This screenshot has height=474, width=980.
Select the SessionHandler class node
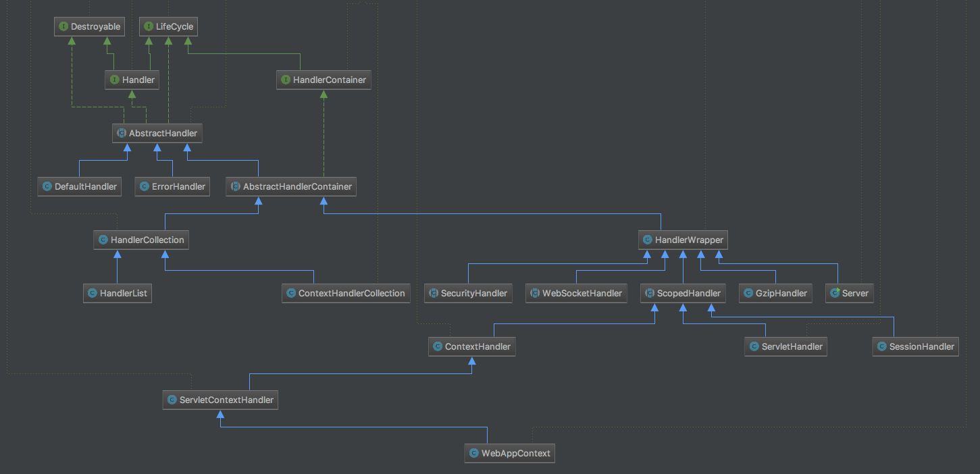click(915, 347)
